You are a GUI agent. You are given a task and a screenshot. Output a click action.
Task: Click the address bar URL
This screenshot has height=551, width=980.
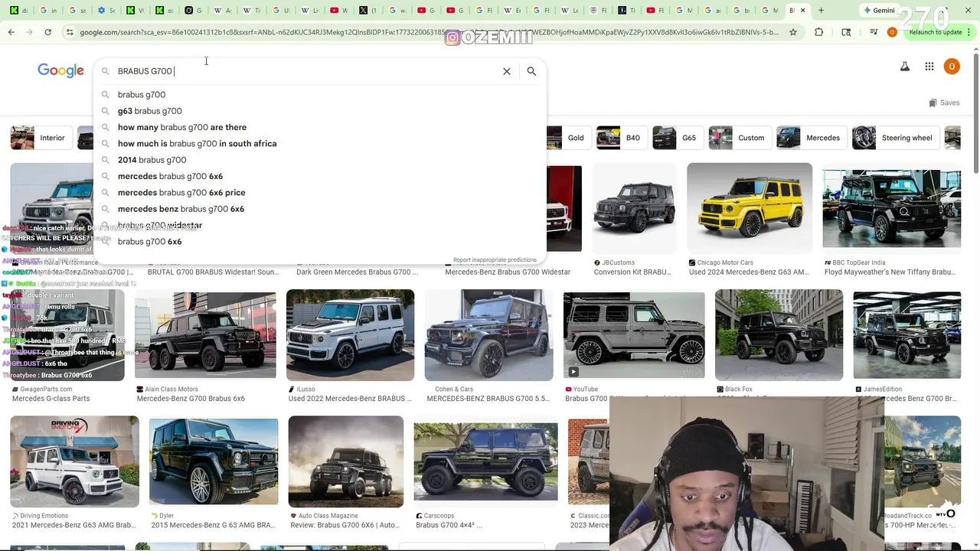coord(429,32)
